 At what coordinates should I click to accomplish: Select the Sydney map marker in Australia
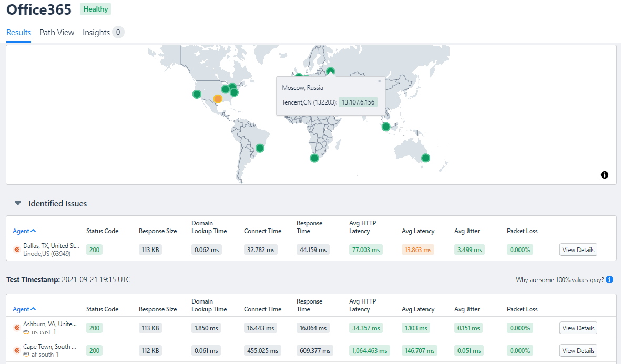(x=425, y=158)
